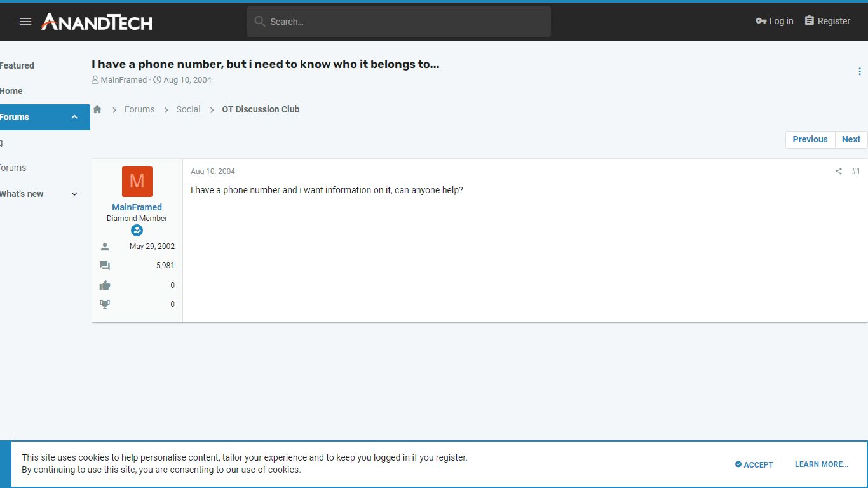Click the magnifier icon in search bar
868x488 pixels.
[x=259, y=22]
